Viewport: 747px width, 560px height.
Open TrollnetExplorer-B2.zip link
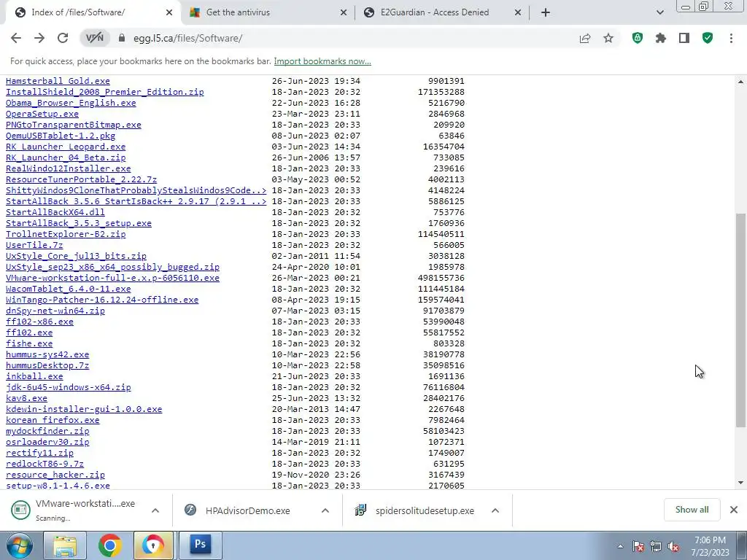(66, 234)
